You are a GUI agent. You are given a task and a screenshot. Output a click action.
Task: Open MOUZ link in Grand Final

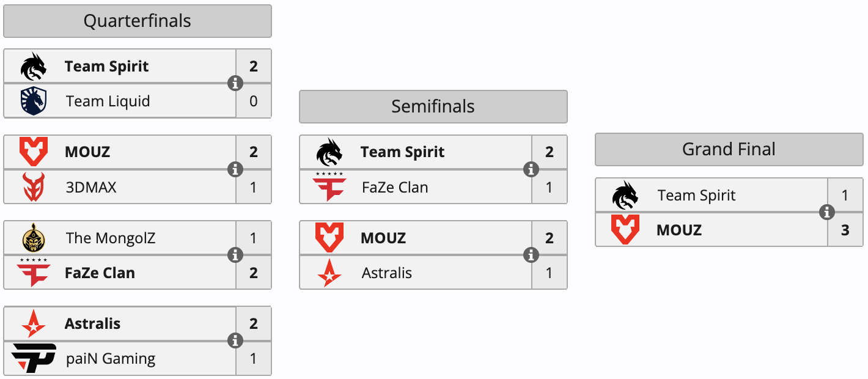(679, 230)
